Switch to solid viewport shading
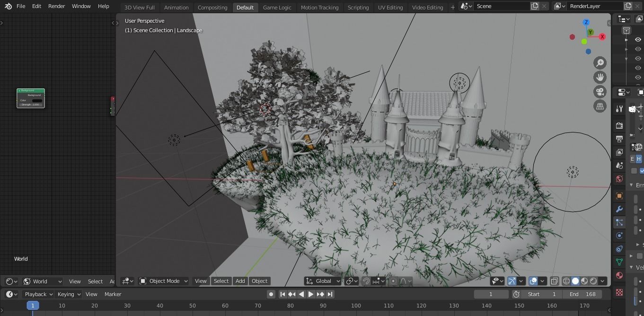Screen dimensions: 644x316 [x=575, y=281]
